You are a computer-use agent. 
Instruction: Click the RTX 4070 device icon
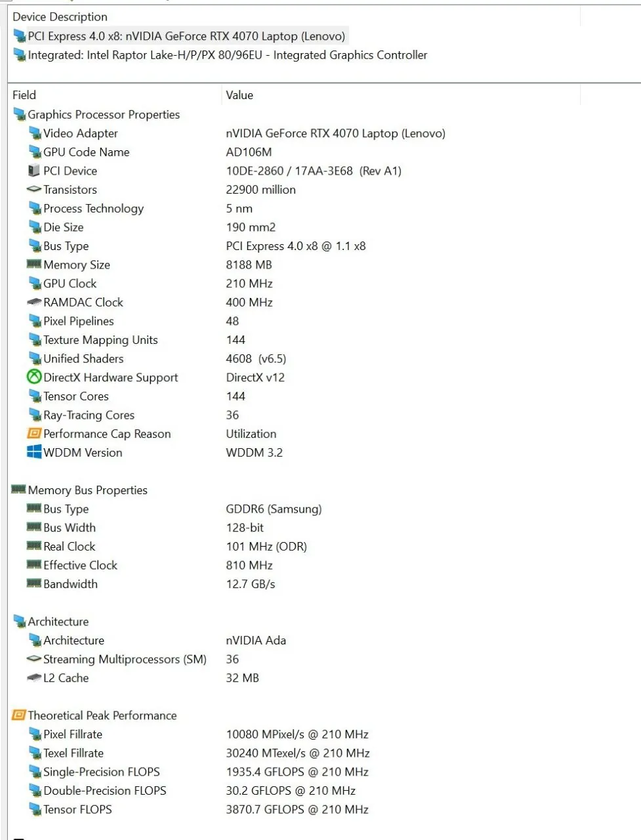pyautogui.click(x=20, y=36)
